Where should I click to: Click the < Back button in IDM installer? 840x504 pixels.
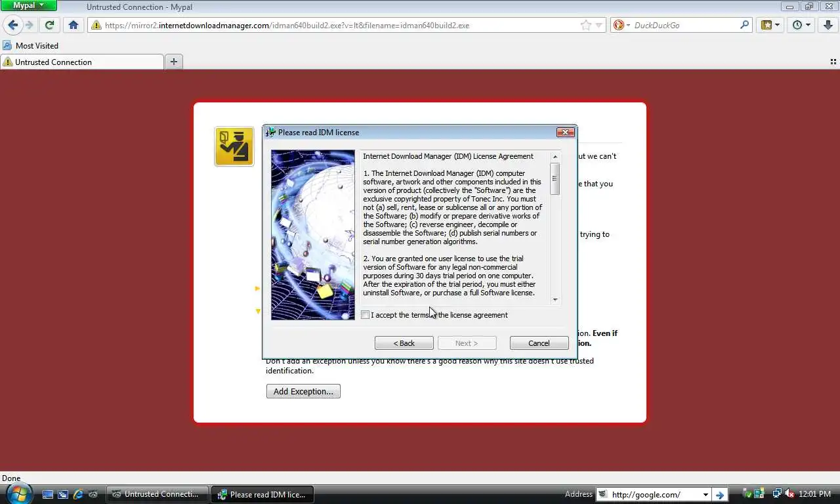click(x=404, y=343)
